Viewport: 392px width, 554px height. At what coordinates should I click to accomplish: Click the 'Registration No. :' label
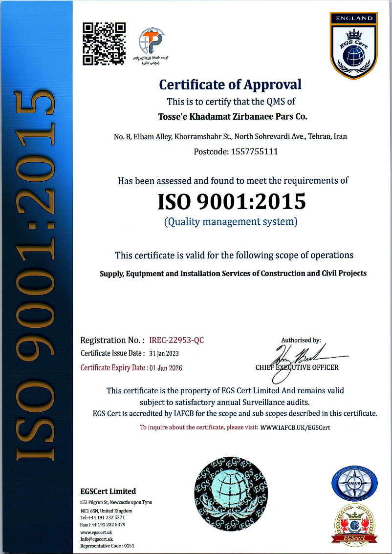tap(112, 341)
